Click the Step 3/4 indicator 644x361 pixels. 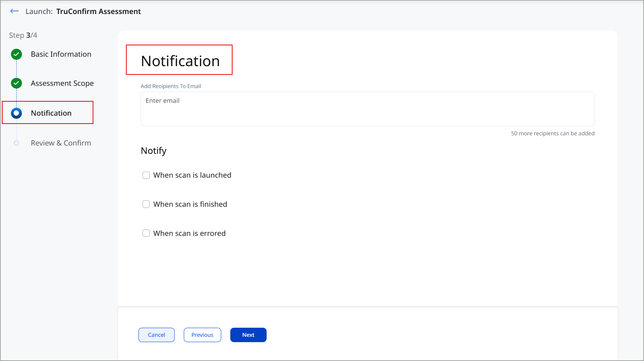[23, 35]
